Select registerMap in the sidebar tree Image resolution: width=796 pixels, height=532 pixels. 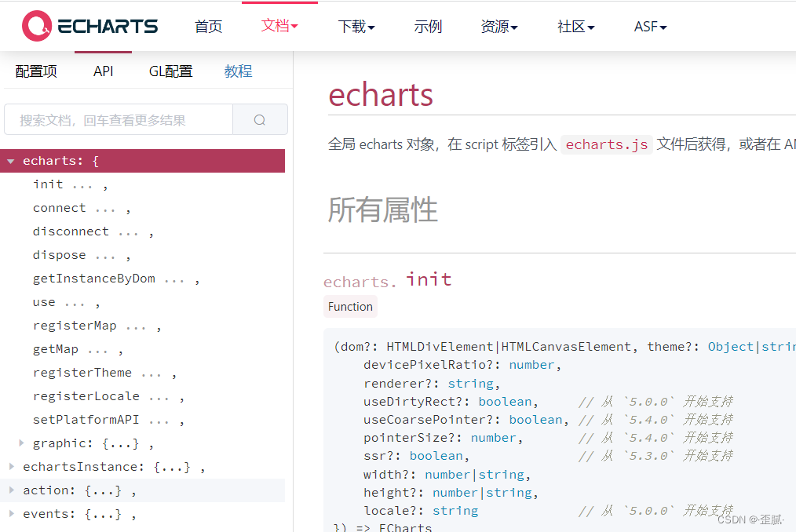[x=75, y=325]
